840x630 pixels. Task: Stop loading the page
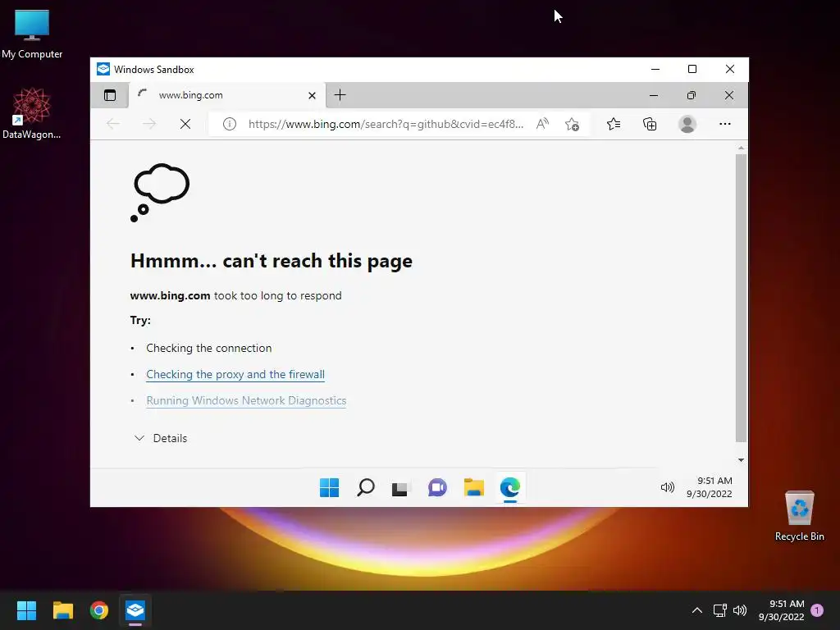tap(185, 125)
